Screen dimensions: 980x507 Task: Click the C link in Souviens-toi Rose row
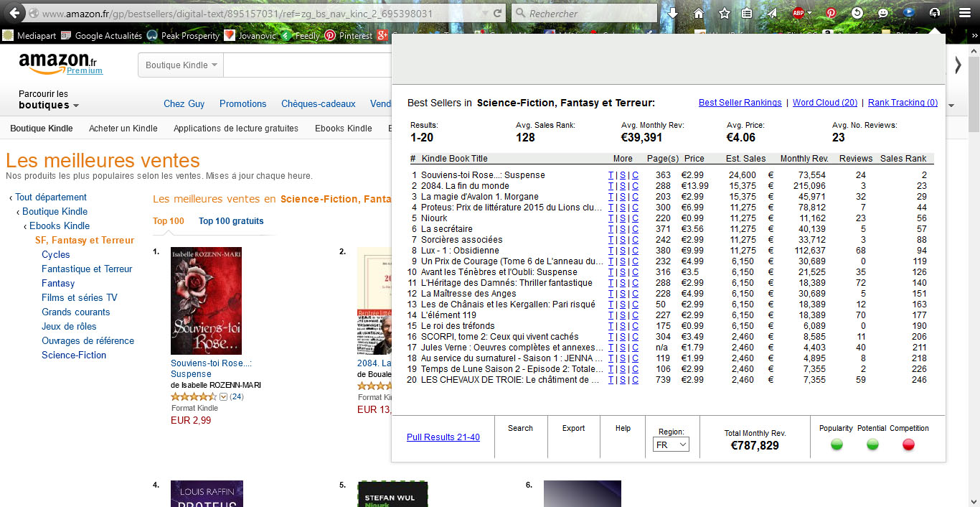tap(635, 175)
